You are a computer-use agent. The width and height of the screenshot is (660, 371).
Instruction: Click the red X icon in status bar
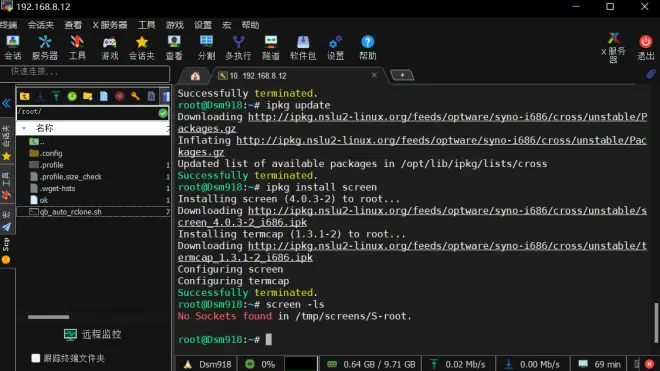[x=649, y=364]
